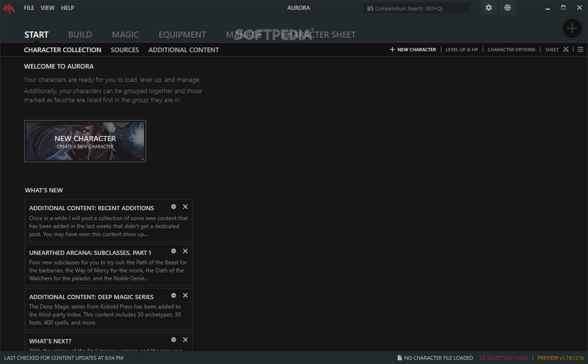Click the character file document icon
The height and width of the screenshot is (364, 588).
coord(399,358)
